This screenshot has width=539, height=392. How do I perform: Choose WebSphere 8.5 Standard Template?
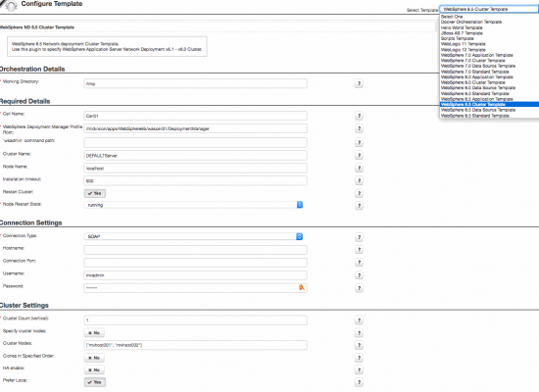pos(489,116)
